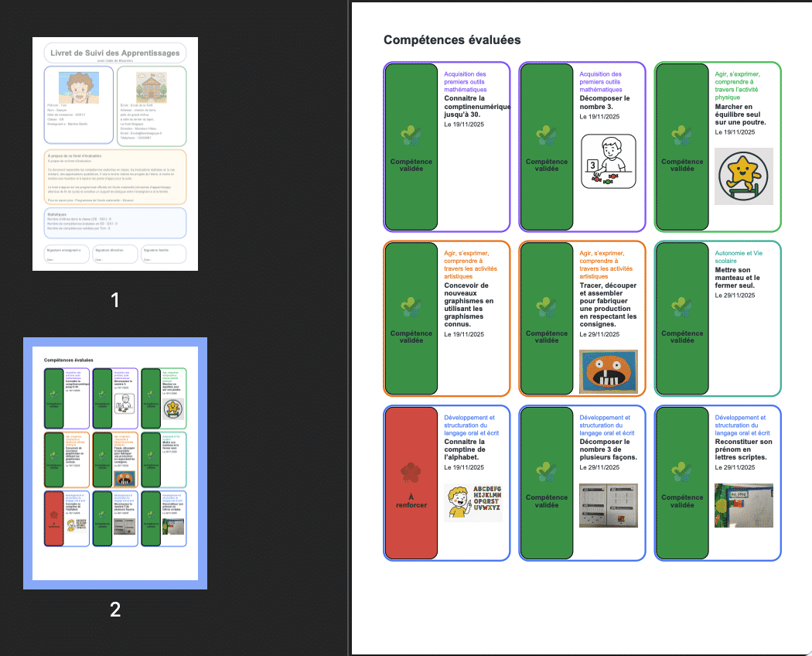Screen dimensions: 812x656
Task: Click the worksheet photo on the plusieurs façons card
Action: 609,506
